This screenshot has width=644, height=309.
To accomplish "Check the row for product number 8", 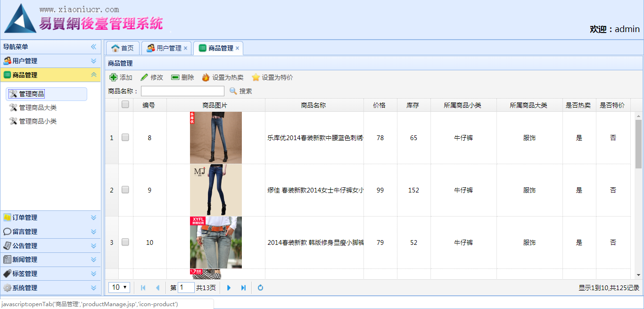I will click(x=125, y=137).
